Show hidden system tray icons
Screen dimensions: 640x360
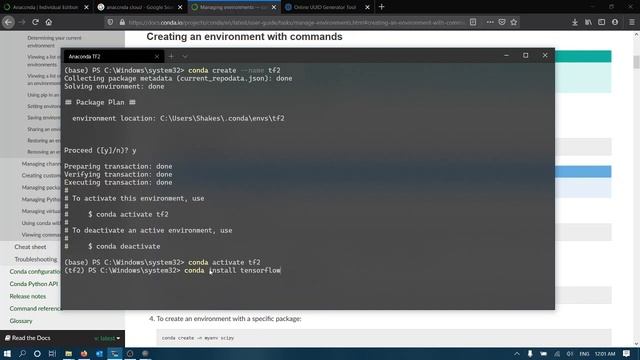pos(517,354)
